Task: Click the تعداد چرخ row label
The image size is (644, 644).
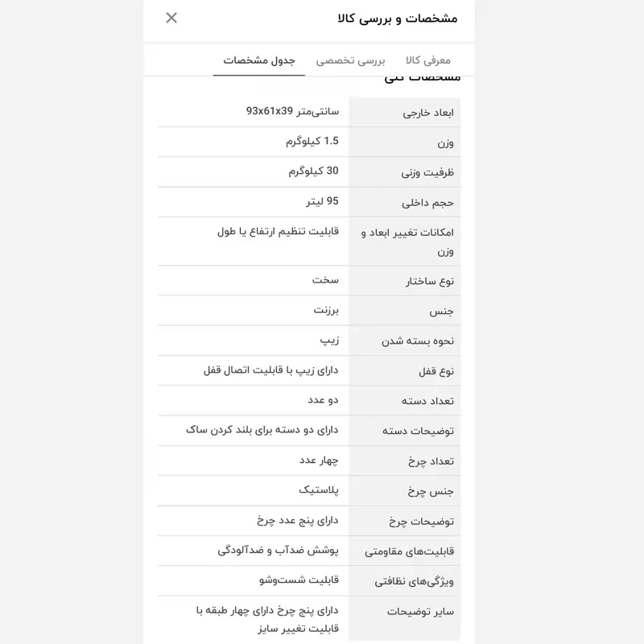Action: (431, 461)
